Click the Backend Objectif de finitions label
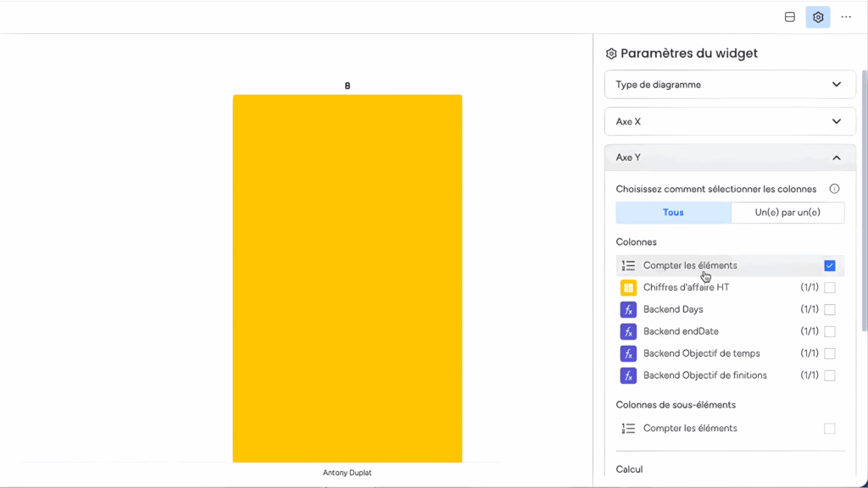Viewport: 868px width, 488px height. [704, 375]
